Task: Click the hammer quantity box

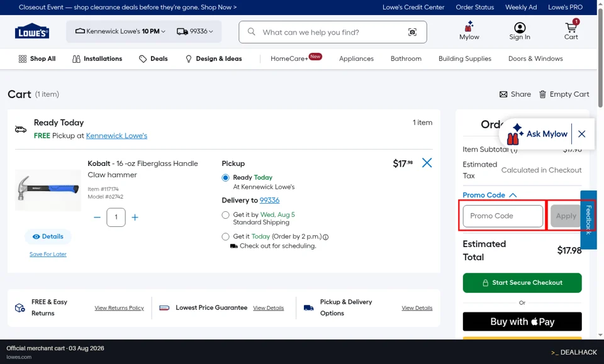Action: (x=116, y=218)
